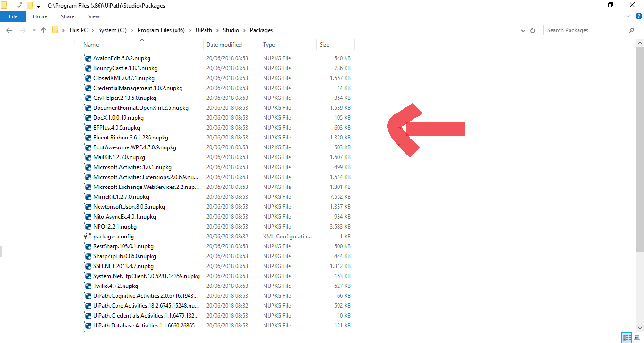Go back with the Back arrow
644x343 pixels.
pos(9,30)
